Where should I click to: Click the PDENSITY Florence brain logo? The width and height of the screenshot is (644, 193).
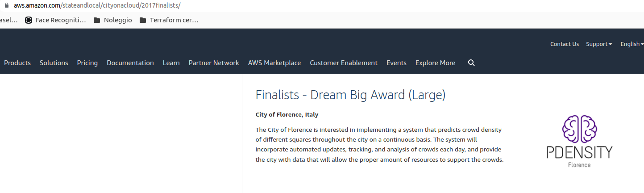point(579,141)
